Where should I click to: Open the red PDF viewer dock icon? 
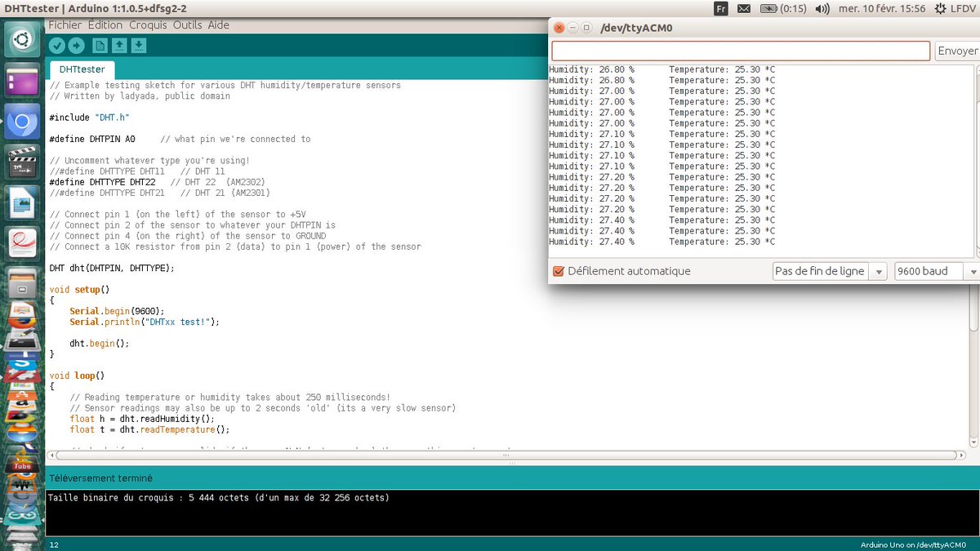coord(22,243)
